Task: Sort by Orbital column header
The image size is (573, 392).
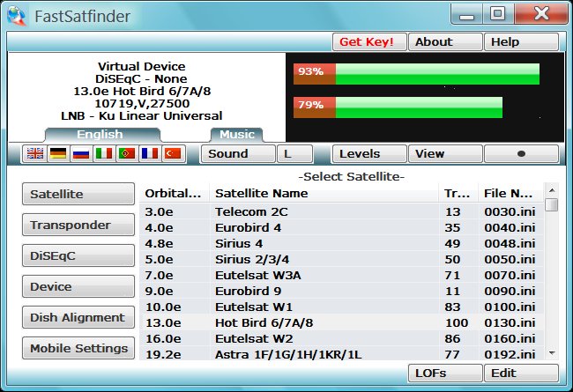Action: pyautogui.click(x=175, y=193)
